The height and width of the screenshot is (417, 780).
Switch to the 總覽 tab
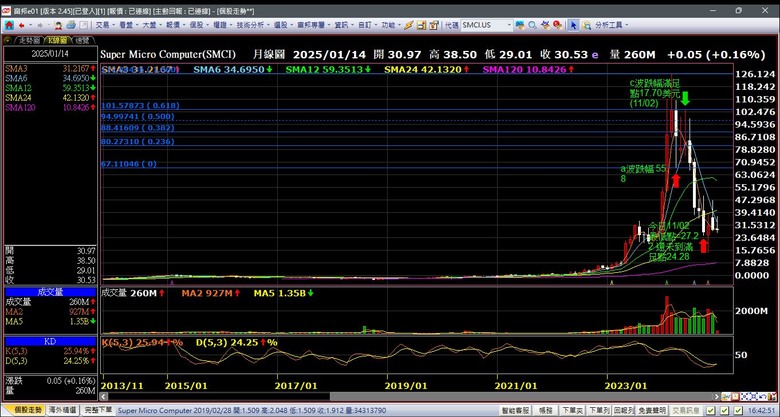click(x=83, y=40)
